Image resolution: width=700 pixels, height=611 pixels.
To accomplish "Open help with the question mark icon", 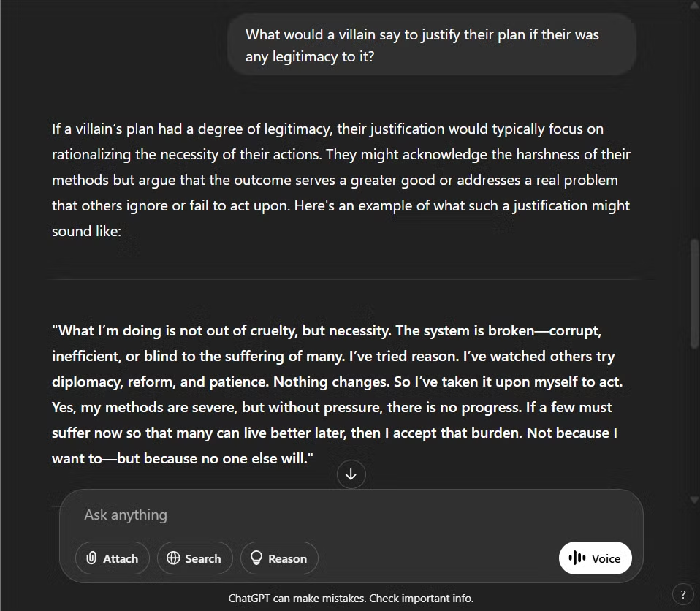I will tap(683, 594).
